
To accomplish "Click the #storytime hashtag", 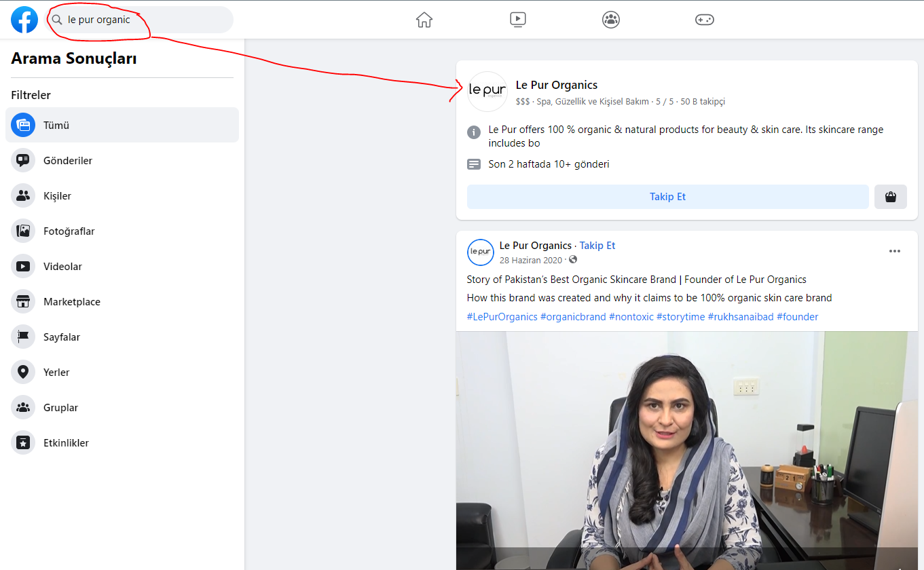I will pyautogui.click(x=681, y=317).
